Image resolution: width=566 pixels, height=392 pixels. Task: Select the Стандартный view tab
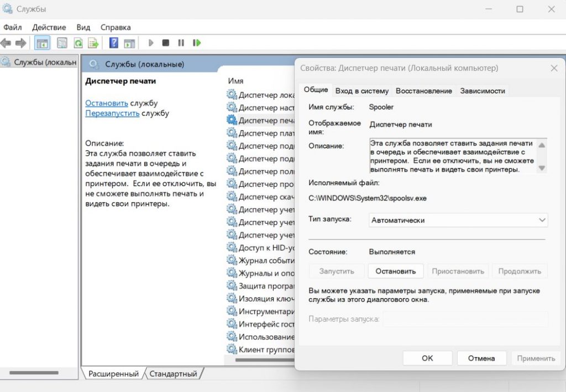tap(173, 374)
